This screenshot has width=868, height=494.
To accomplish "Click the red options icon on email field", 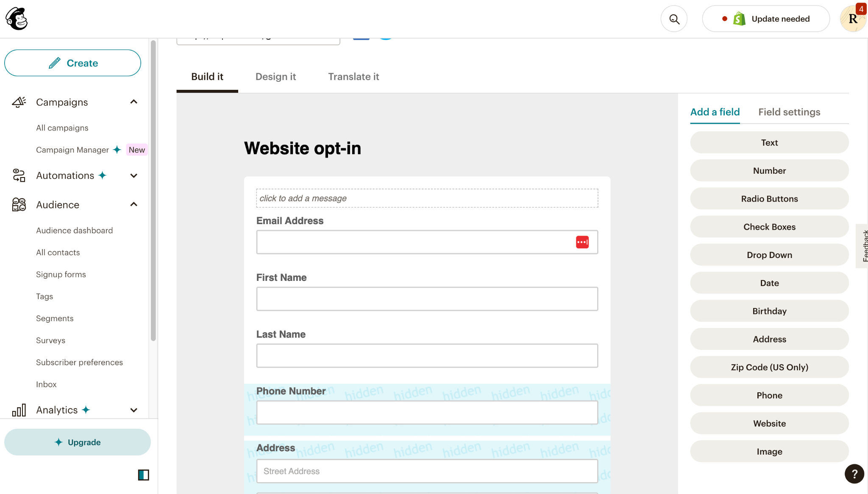I will (x=582, y=242).
